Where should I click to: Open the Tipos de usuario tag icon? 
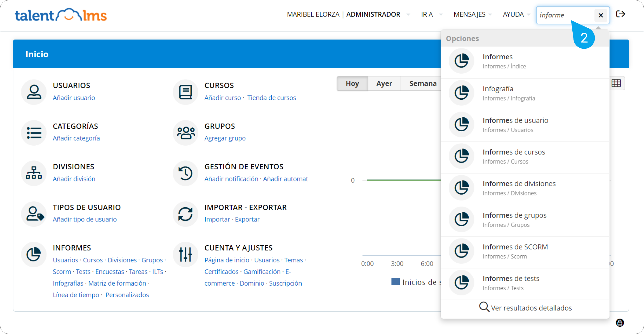click(x=34, y=214)
